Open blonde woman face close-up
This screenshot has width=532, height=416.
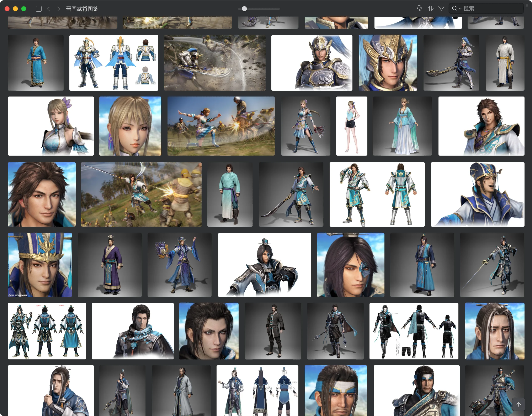click(x=130, y=126)
